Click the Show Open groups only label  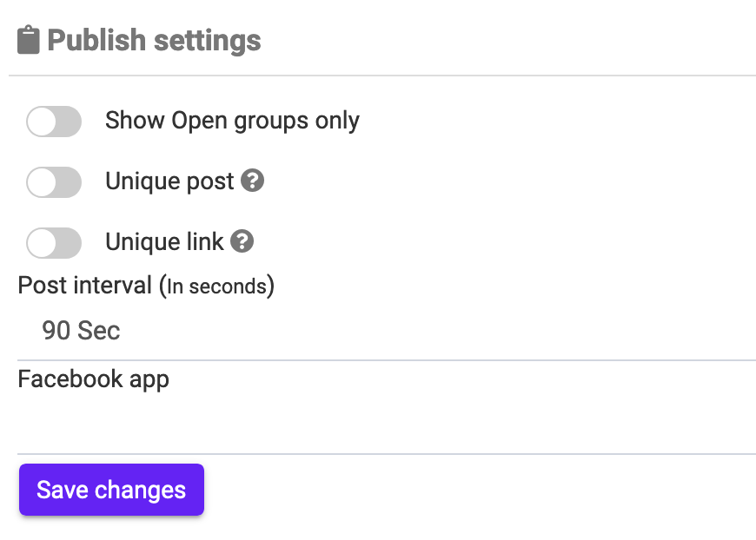(232, 121)
